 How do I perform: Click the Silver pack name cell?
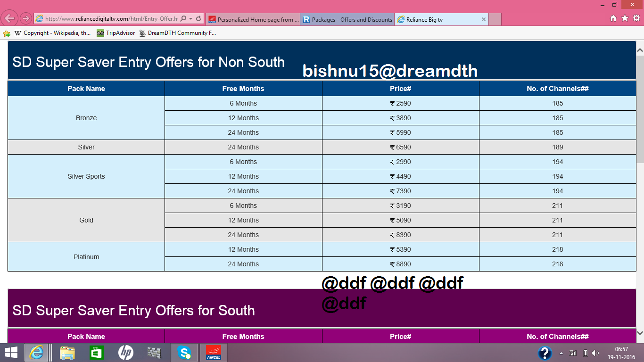[86, 147]
